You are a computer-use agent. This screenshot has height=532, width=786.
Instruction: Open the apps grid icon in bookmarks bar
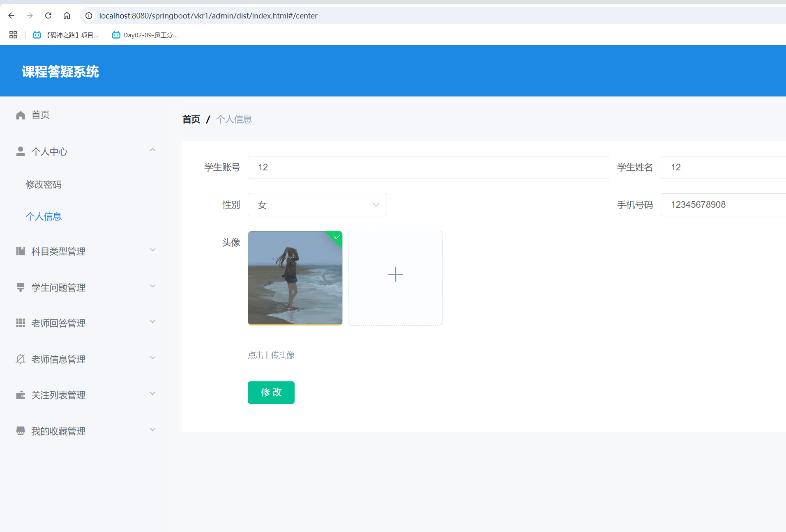click(x=13, y=35)
